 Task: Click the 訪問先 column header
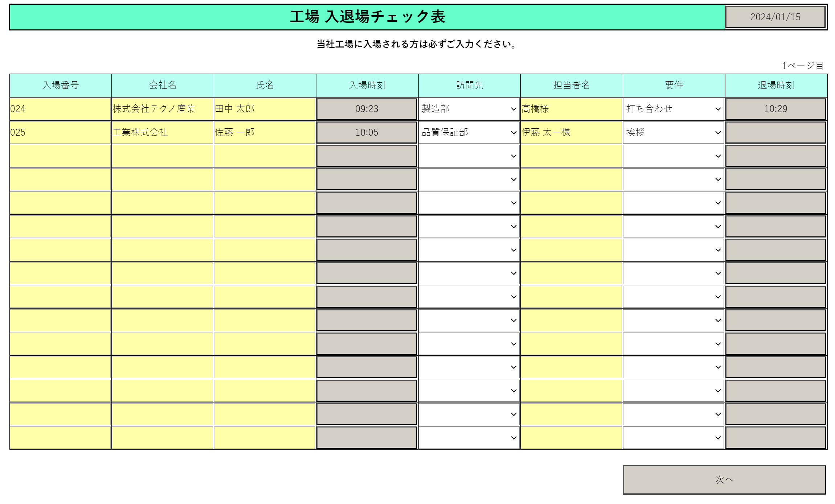pos(470,85)
